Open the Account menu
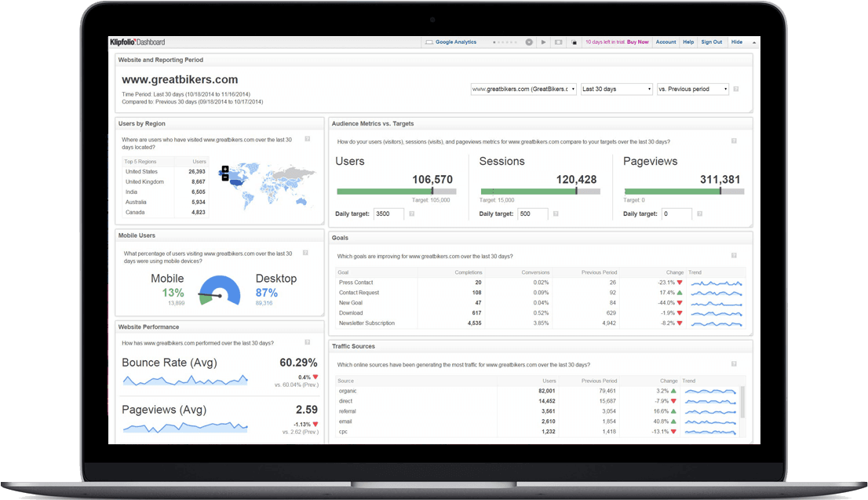 click(666, 42)
